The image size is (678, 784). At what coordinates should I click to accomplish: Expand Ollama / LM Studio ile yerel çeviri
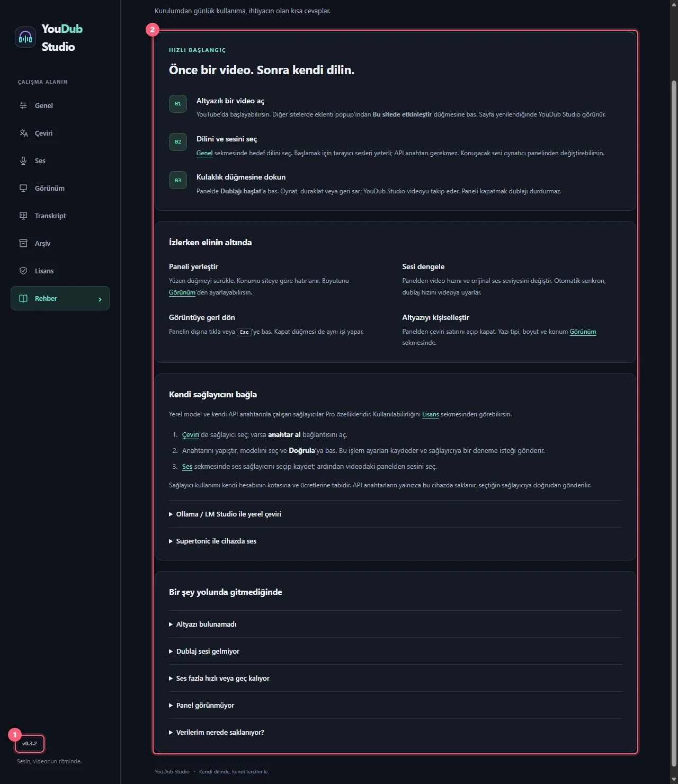395,514
